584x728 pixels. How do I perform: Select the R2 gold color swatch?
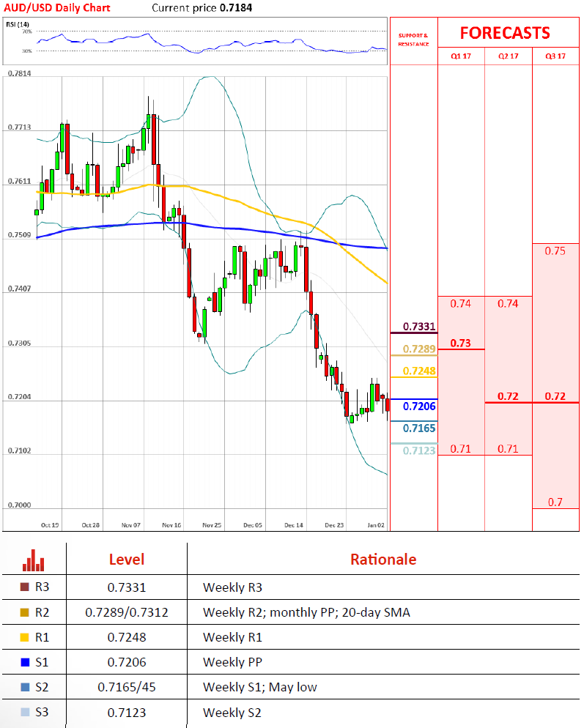[x=25, y=612]
